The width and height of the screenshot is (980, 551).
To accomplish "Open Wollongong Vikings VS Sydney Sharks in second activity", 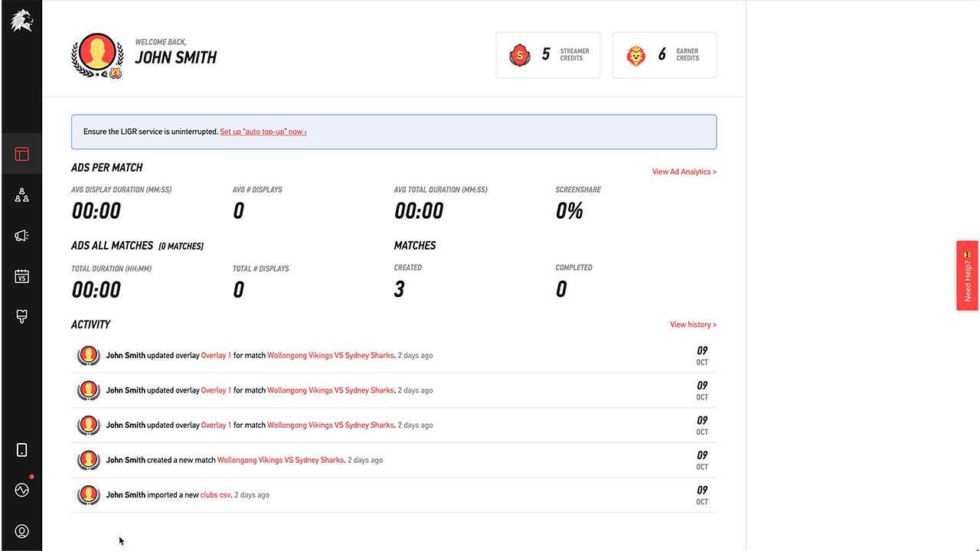I will point(330,390).
